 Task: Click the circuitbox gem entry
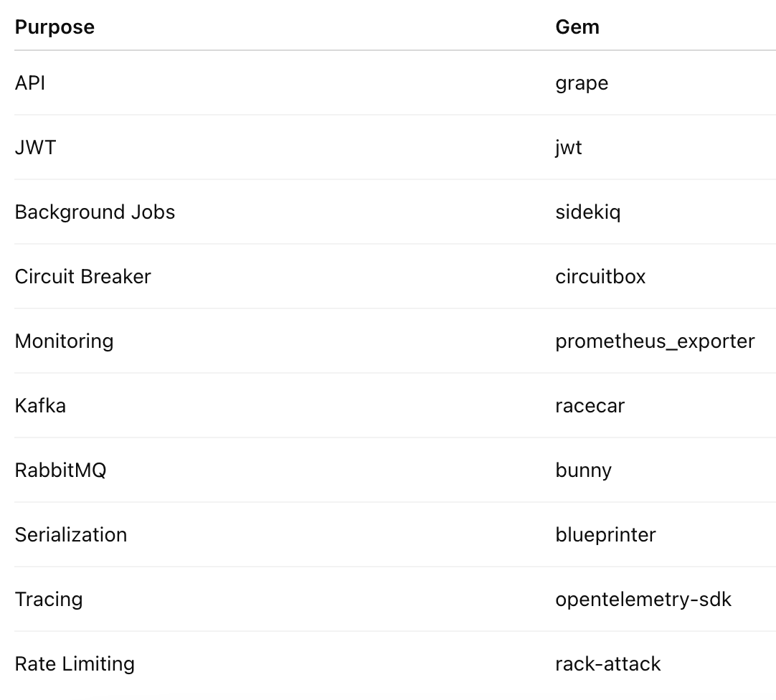tap(600, 277)
